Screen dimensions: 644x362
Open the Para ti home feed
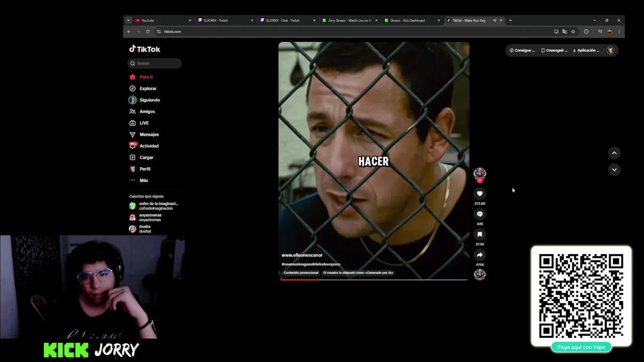pyautogui.click(x=141, y=77)
